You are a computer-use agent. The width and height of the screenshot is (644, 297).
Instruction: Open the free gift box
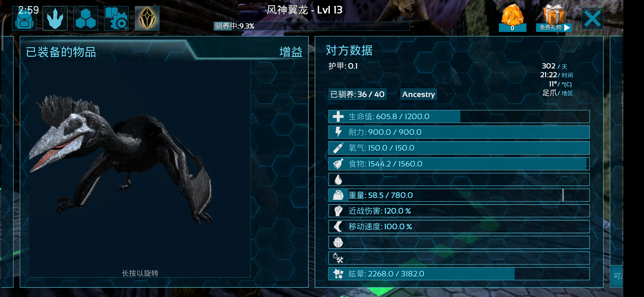click(554, 18)
